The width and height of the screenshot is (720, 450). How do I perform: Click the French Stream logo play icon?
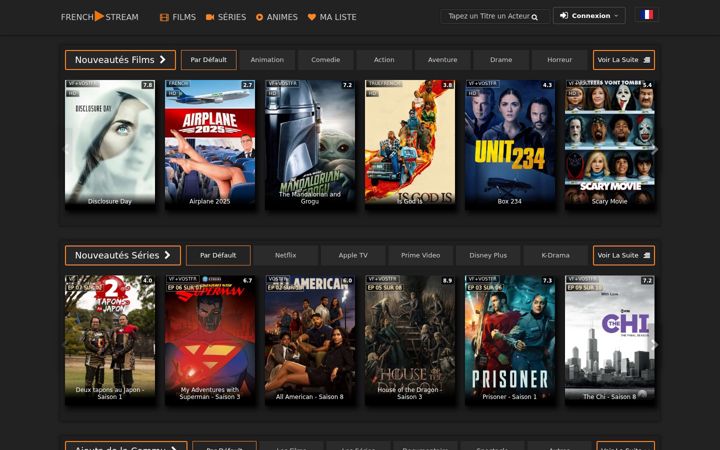tap(99, 16)
